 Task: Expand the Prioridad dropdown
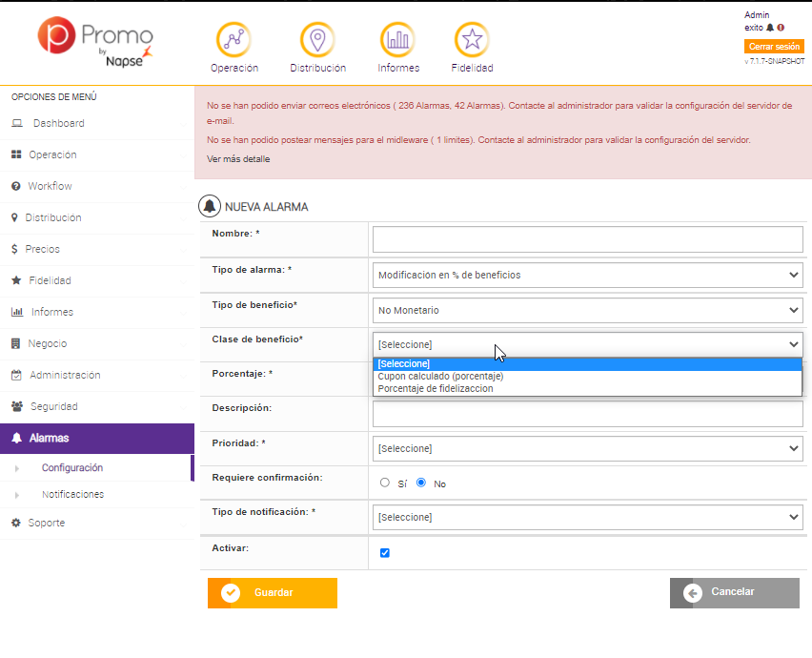(587, 448)
